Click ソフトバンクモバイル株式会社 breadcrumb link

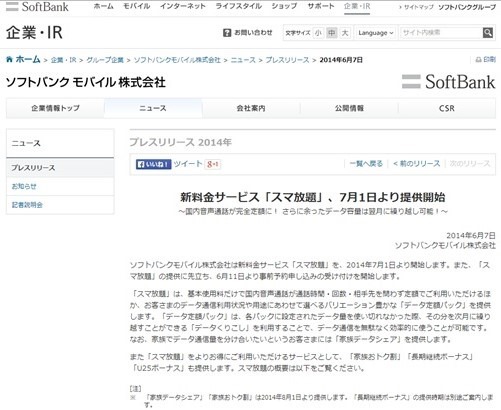177,60
